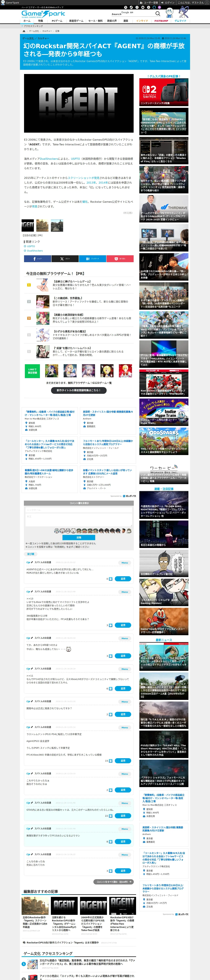This screenshot has height=980, width=210.
Task: Click arrow icon beside USPTO related link
Action: (x=25, y=246)
